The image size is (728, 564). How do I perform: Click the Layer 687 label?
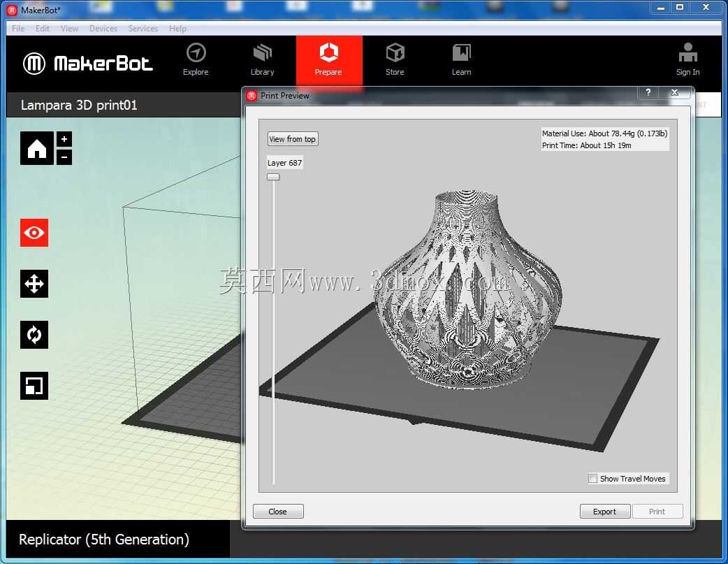coord(284,163)
